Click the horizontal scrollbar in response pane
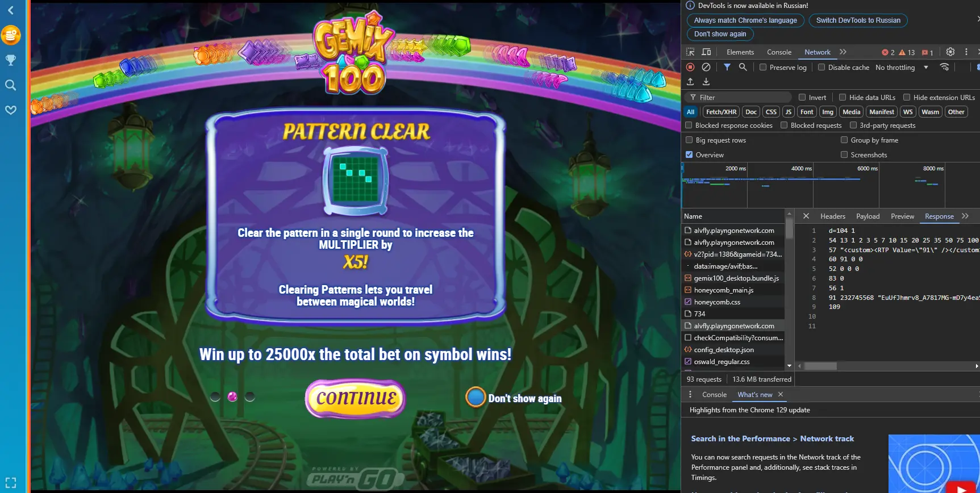This screenshot has height=493, width=980. [820, 366]
